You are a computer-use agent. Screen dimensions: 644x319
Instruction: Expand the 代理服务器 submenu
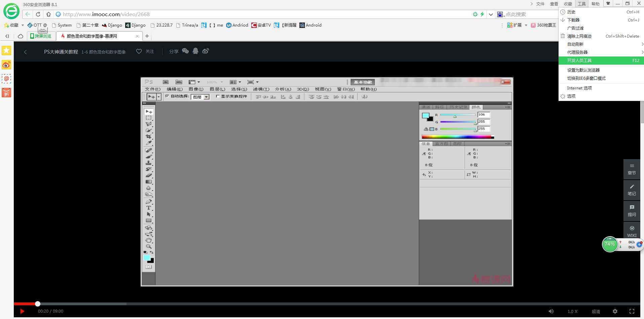[601, 52]
